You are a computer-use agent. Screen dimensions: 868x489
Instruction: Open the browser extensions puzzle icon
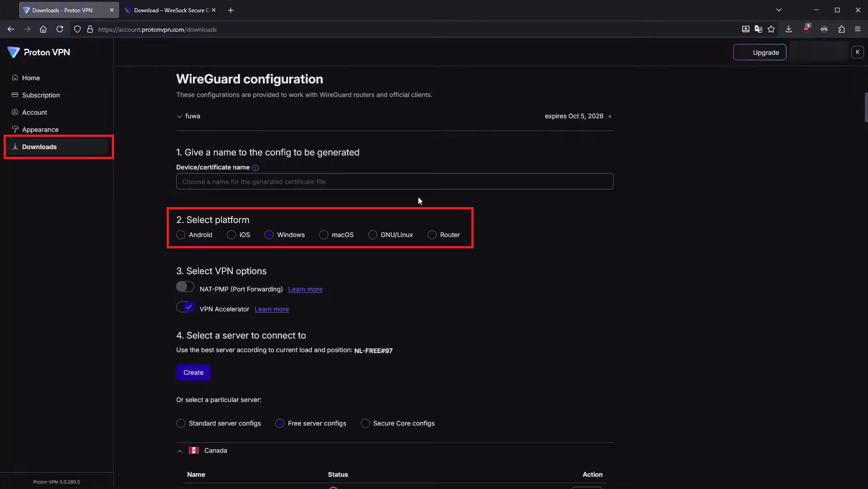coord(841,29)
